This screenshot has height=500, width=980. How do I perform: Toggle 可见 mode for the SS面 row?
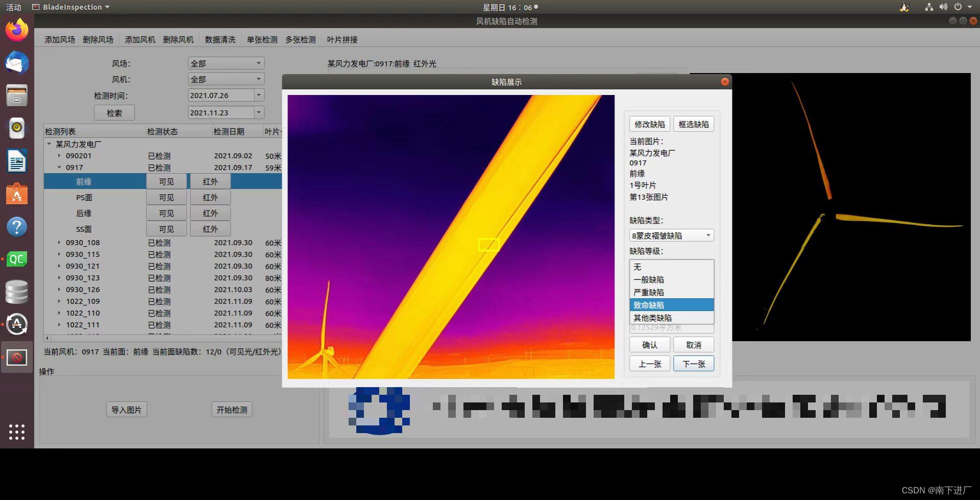[166, 228]
